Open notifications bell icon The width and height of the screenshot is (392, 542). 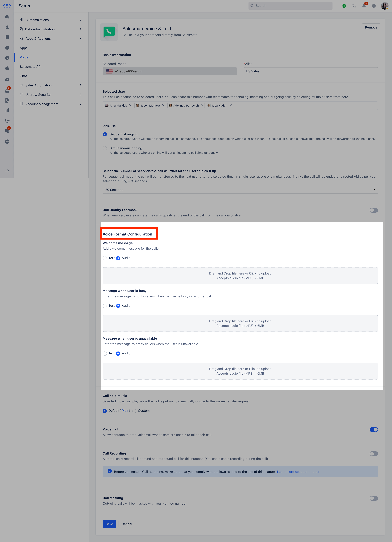(x=364, y=6)
